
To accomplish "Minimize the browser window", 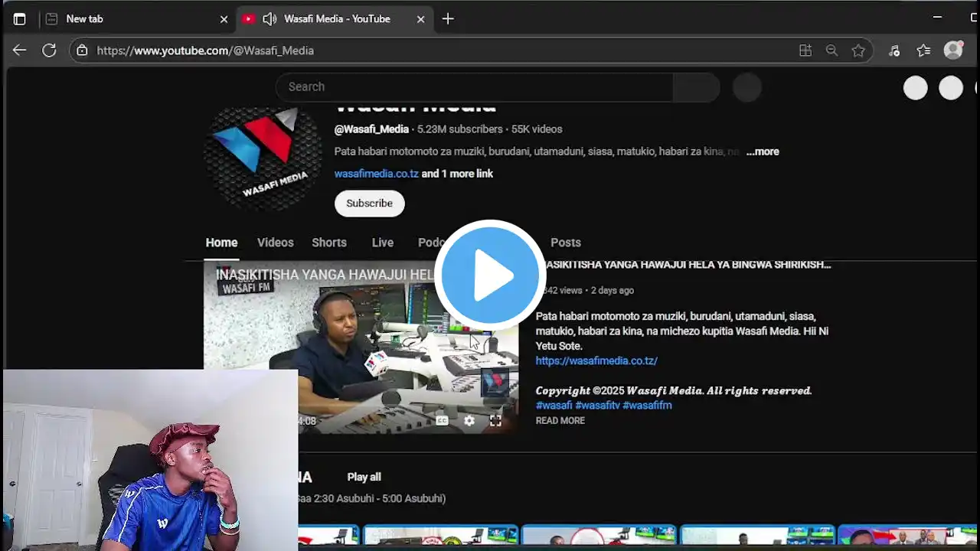I will (x=937, y=17).
